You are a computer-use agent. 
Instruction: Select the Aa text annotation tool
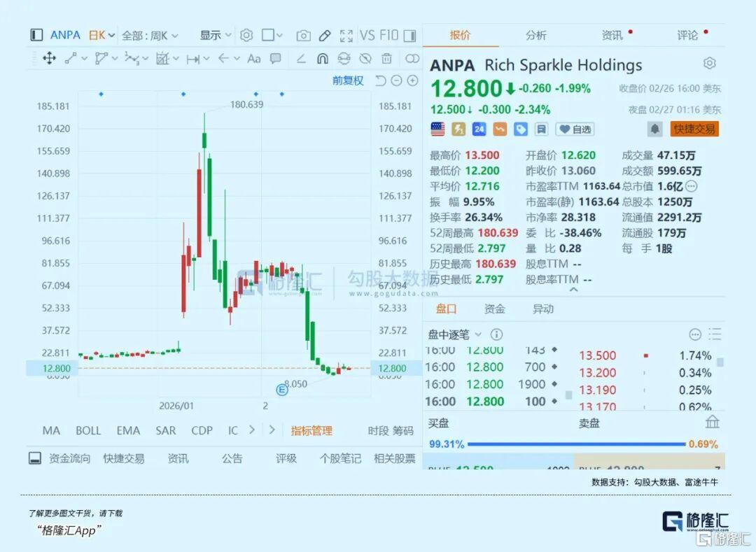[x=253, y=59]
